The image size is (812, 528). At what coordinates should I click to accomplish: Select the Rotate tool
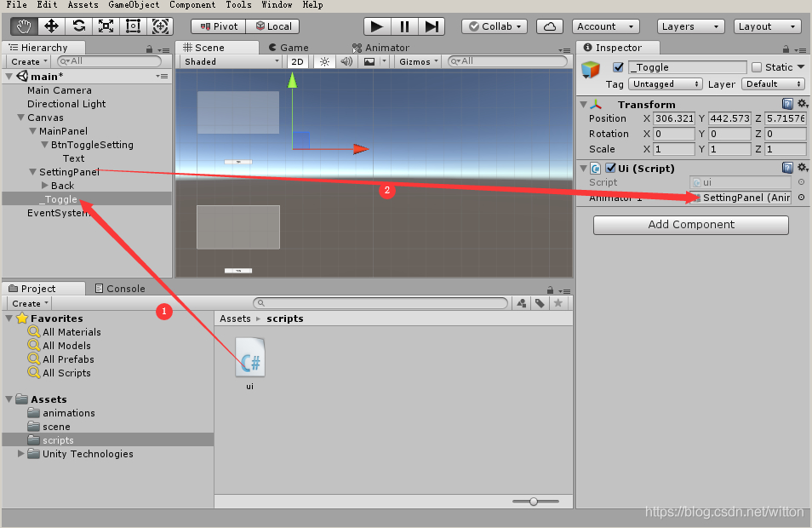78,26
